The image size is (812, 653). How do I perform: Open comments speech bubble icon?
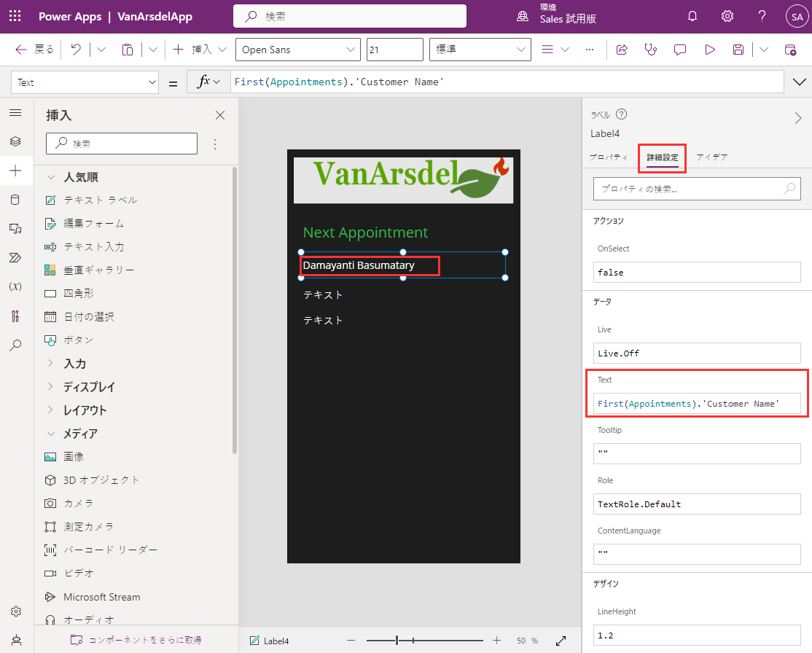tap(680, 50)
